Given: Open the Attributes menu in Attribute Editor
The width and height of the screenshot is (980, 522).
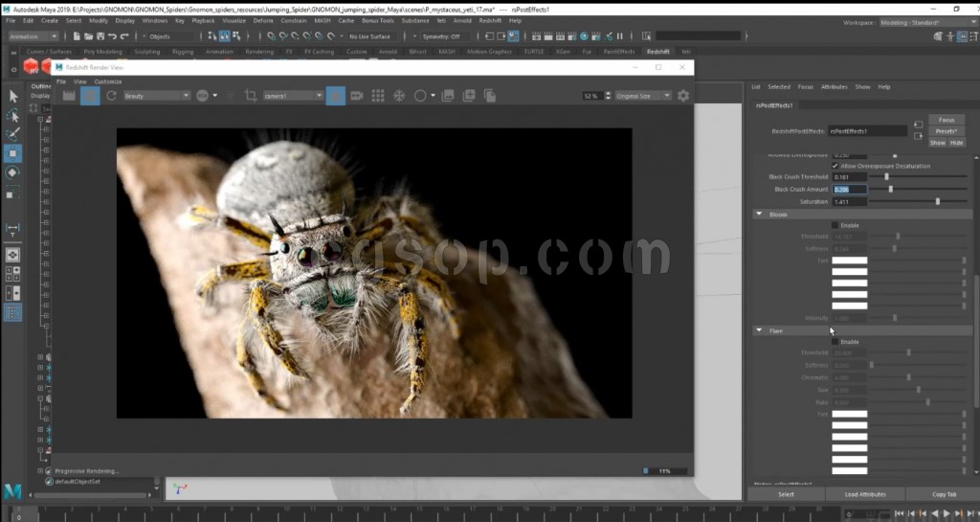Looking at the screenshot, I should tap(834, 87).
